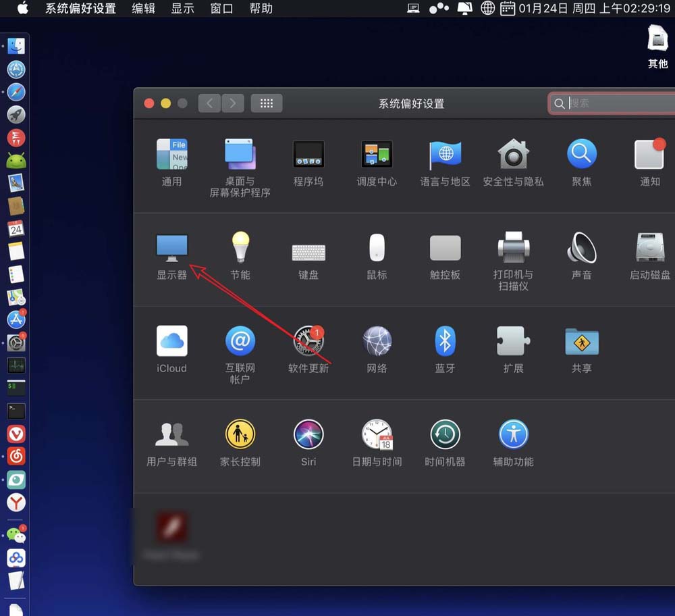This screenshot has width=675, height=616.
Task: Open the 显示 menu
Action: [x=182, y=8]
